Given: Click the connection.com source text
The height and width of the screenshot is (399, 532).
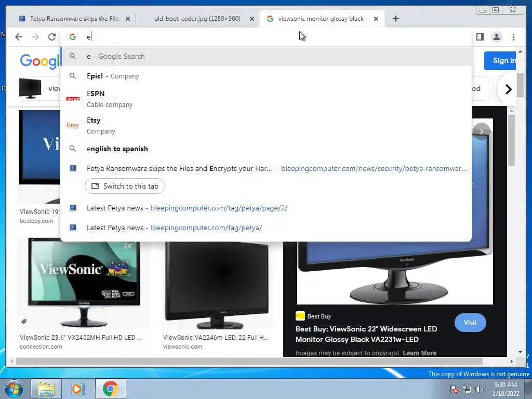Looking at the screenshot, I should (x=41, y=347).
